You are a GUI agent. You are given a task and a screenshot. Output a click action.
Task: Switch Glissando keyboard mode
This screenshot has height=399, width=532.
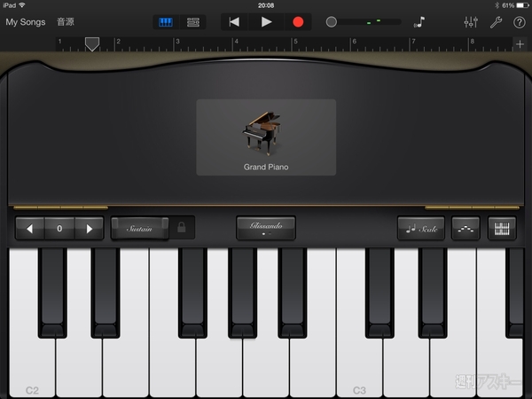pyautogui.click(x=266, y=228)
